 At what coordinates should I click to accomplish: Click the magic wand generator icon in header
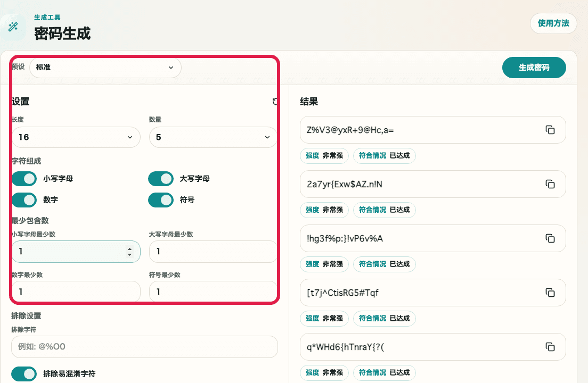[13, 26]
